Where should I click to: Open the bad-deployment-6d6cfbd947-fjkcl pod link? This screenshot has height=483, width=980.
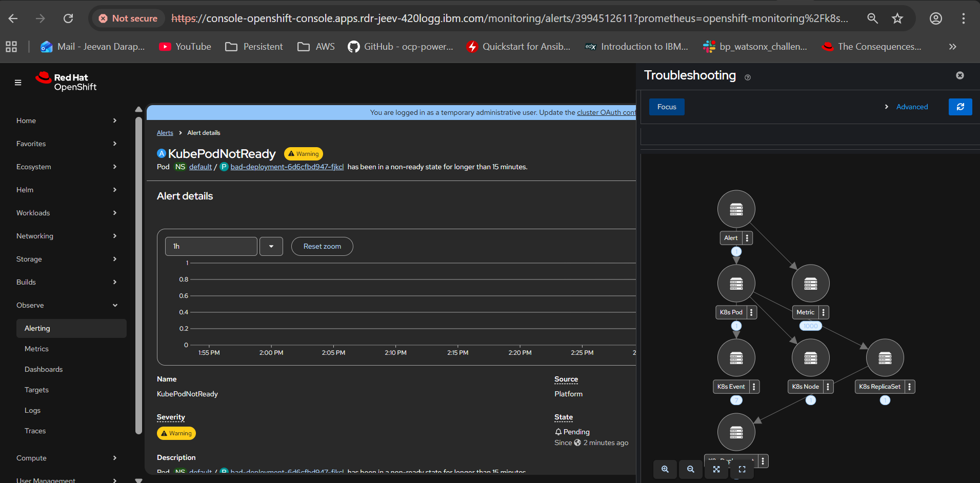coord(287,167)
